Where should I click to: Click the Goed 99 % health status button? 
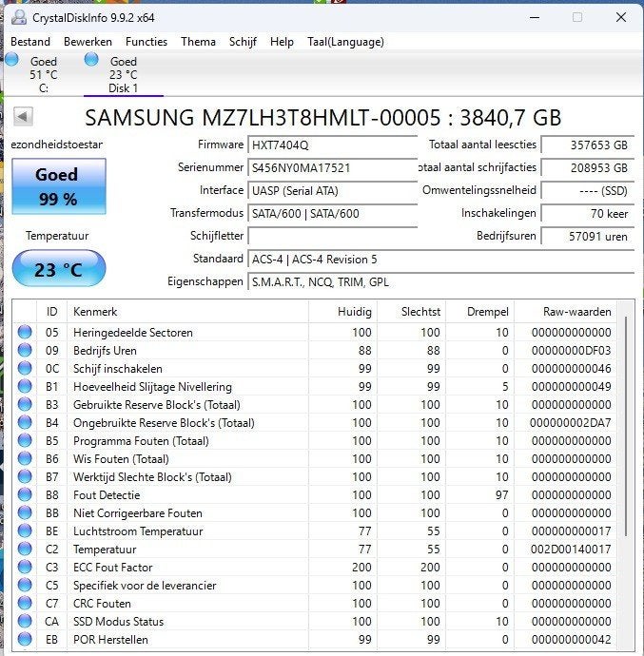59,186
